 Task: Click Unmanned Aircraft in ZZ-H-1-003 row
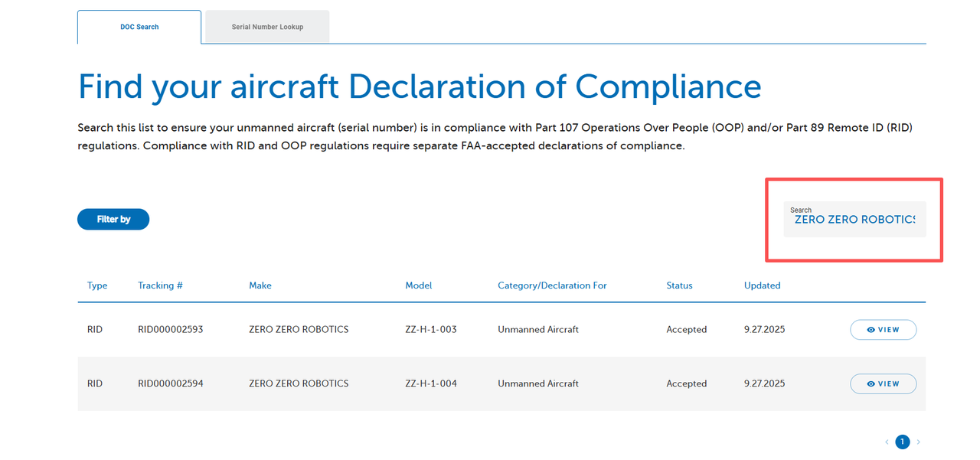pyautogui.click(x=538, y=330)
